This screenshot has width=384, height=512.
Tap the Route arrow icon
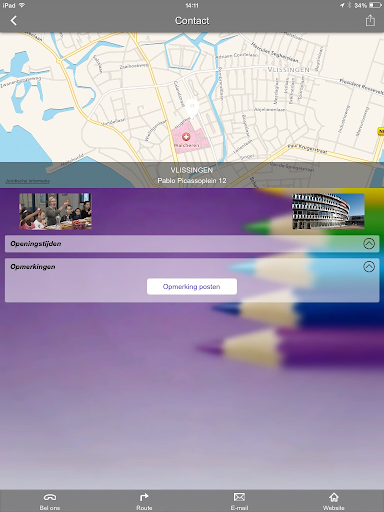click(x=144, y=497)
